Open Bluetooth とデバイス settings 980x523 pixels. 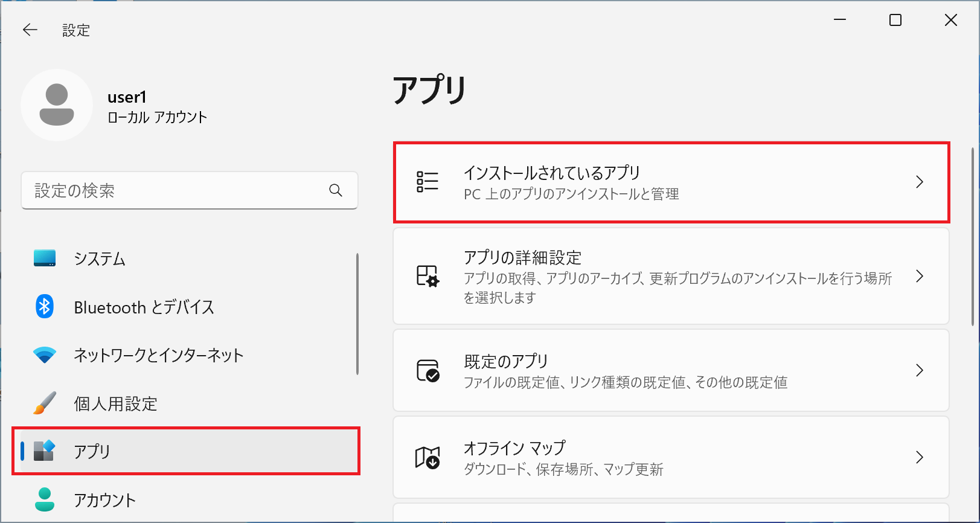[187, 307]
